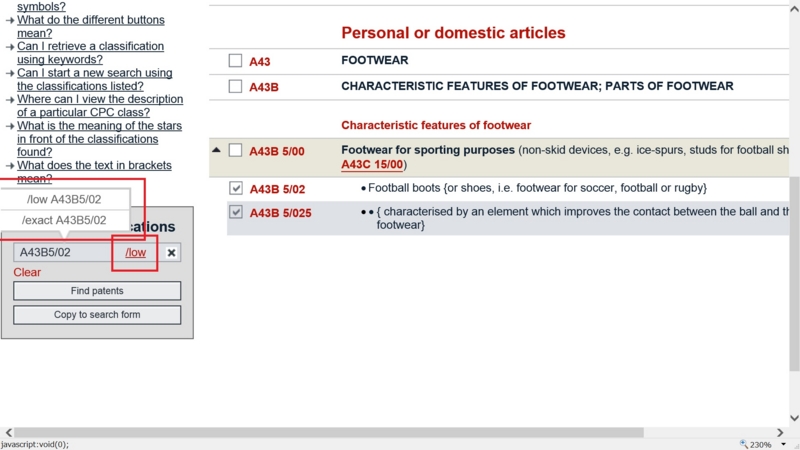Choose /exact A43B5/02 from the popup
800x450 pixels.
pos(64,220)
